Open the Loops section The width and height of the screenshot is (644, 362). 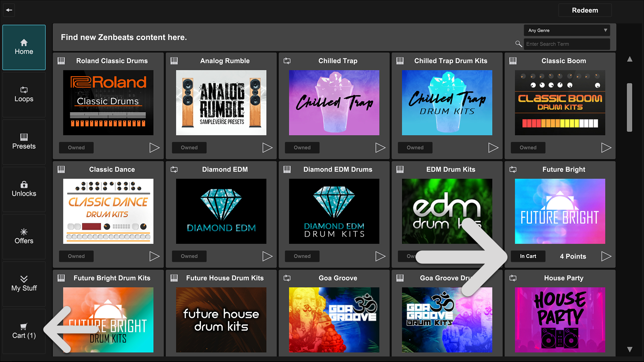(24, 95)
